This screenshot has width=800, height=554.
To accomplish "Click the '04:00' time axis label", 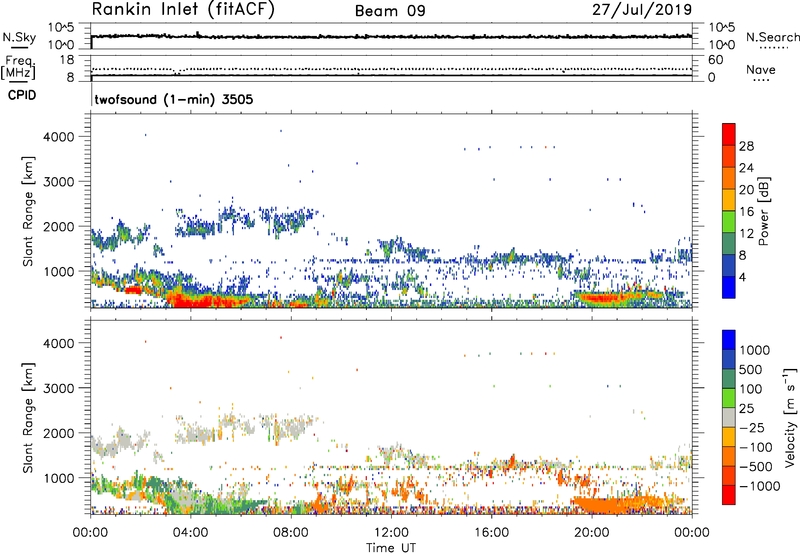I will (190, 533).
